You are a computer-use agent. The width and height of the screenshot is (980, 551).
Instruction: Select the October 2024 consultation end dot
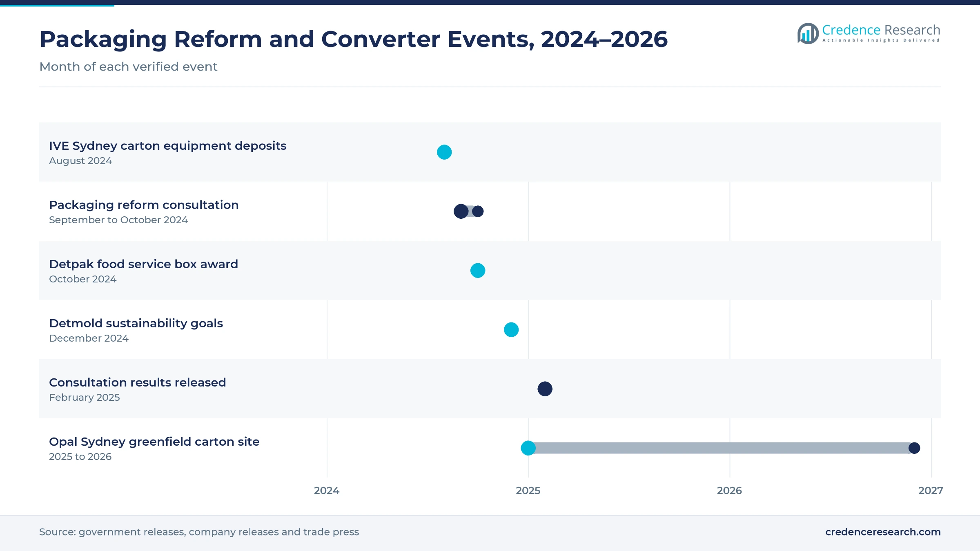[478, 211]
